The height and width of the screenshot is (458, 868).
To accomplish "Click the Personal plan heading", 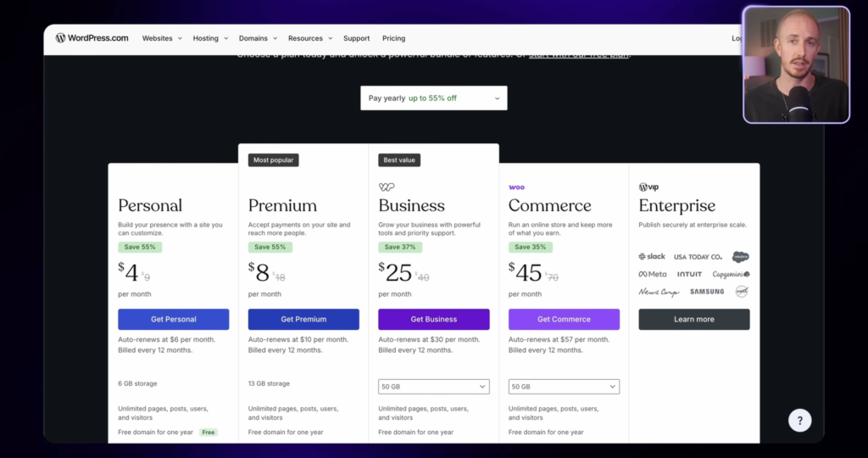I will [150, 205].
